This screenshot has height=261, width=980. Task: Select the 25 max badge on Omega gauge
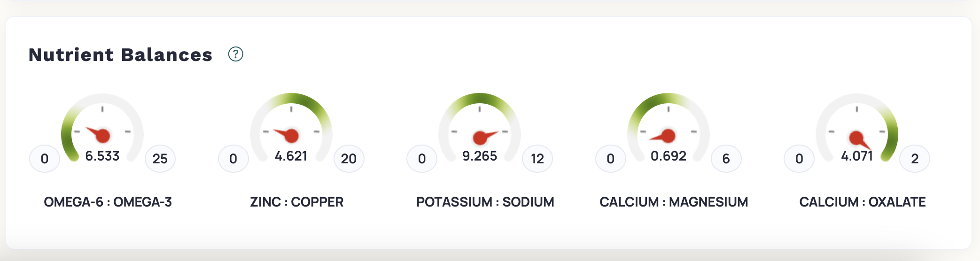[160, 159]
